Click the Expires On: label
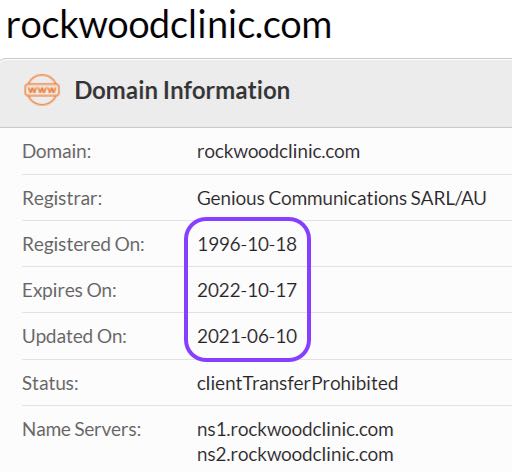Image resolution: width=512 pixels, height=472 pixels. tap(69, 290)
